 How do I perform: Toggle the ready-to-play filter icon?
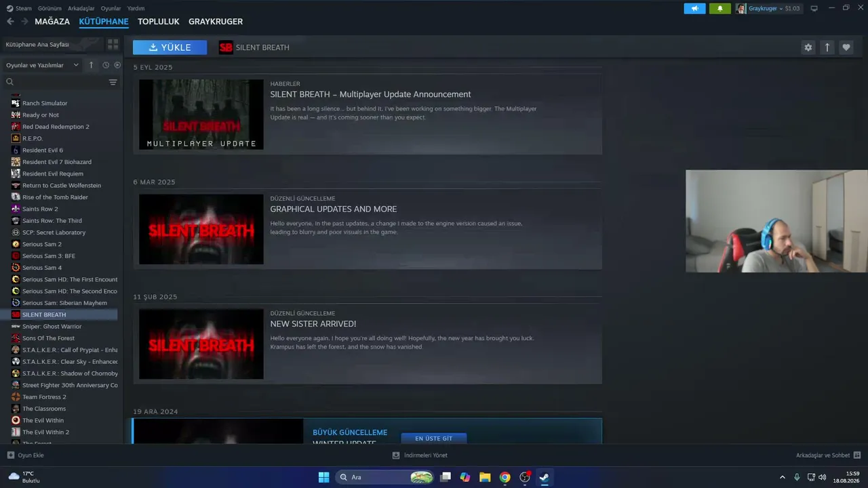[117, 65]
